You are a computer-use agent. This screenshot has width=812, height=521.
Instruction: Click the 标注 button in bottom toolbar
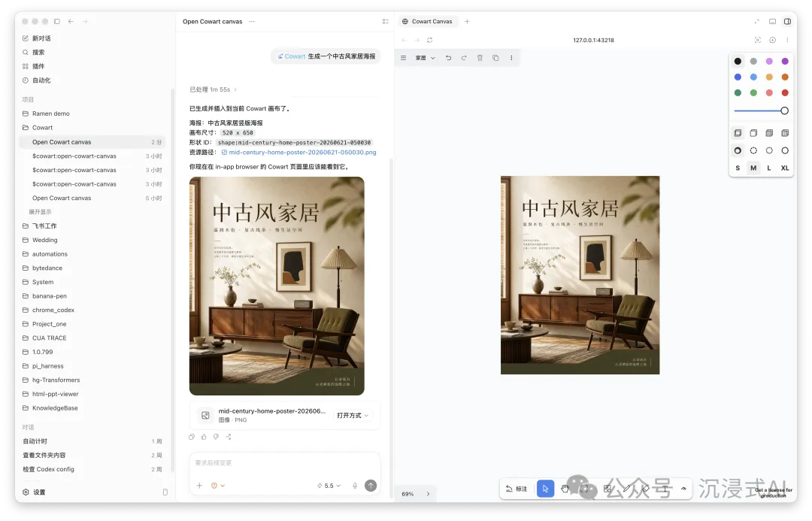517,489
